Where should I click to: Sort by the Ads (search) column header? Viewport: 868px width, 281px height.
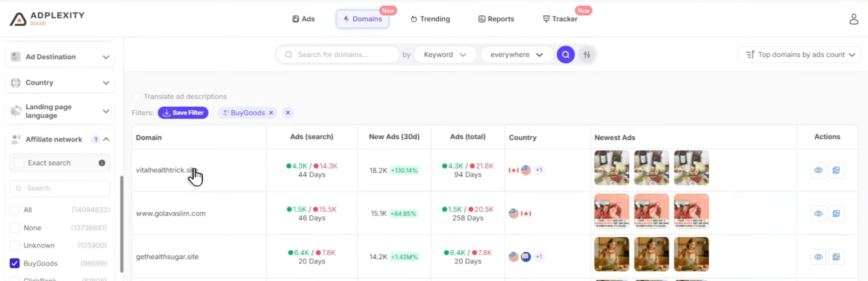[x=312, y=137]
